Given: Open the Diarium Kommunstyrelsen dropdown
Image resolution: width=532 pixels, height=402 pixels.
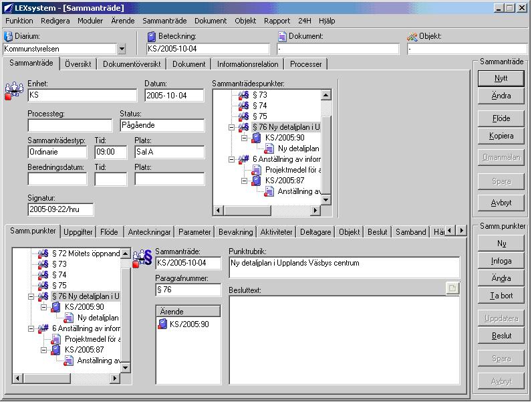Looking at the screenshot, I should 122,49.
